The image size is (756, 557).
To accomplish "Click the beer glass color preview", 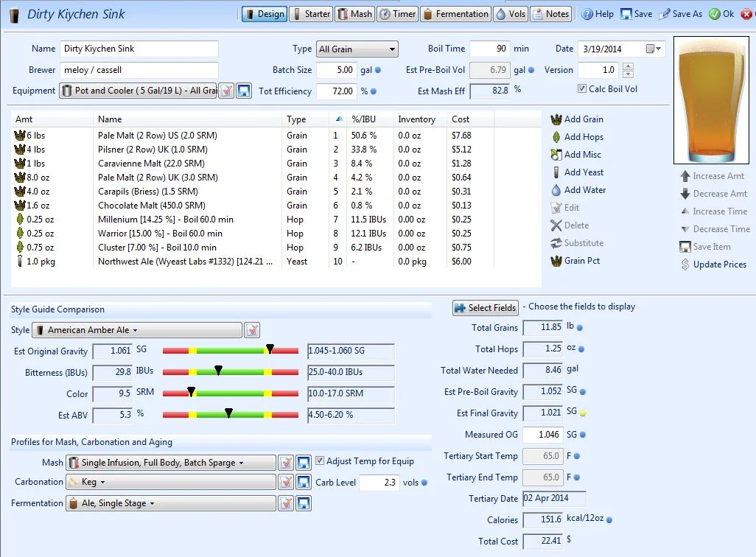I will (x=711, y=100).
